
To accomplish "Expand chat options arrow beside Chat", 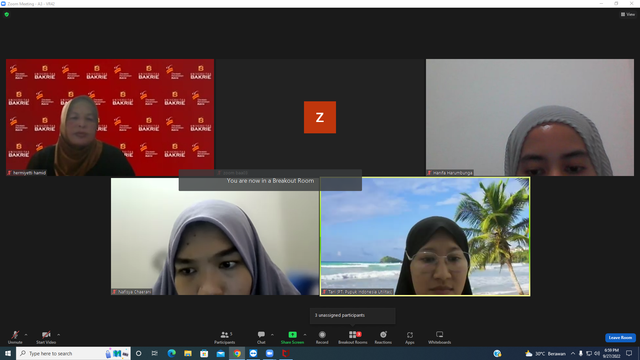I will 272,335.
